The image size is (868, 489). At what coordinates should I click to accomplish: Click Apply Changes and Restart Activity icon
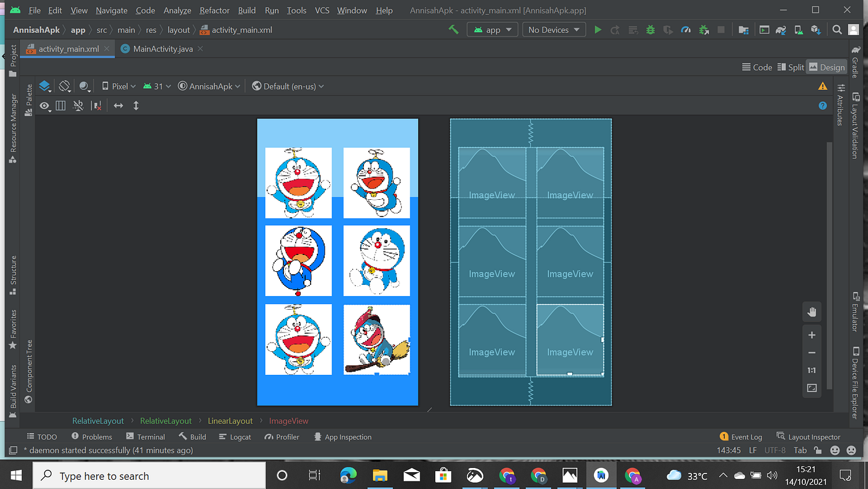[615, 29]
